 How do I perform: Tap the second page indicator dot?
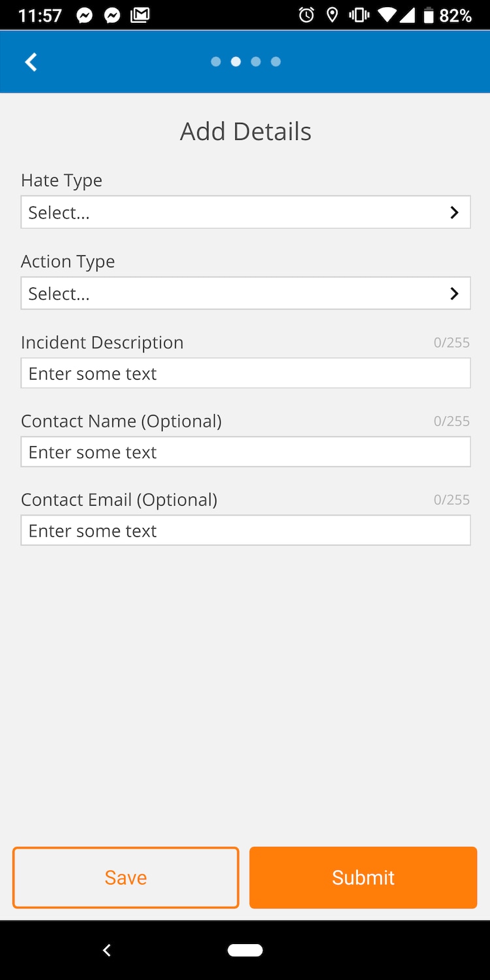236,61
